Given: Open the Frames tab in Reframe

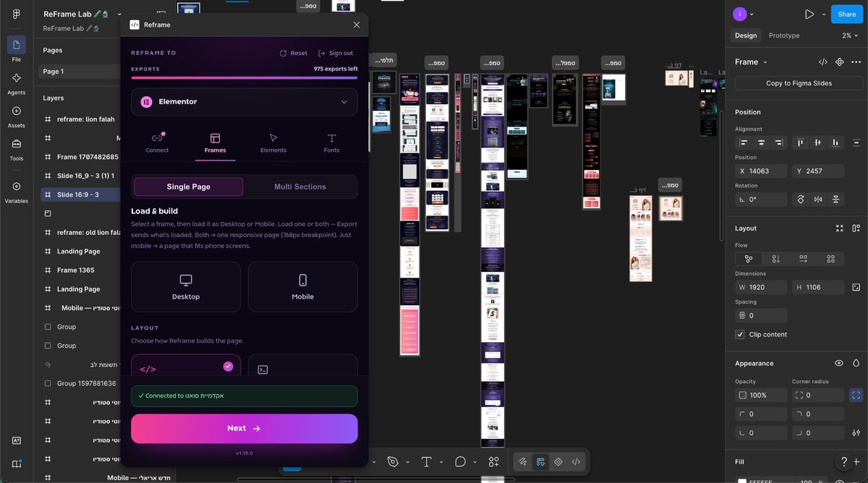Looking at the screenshot, I should pyautogui.click(x=215, y=142).
